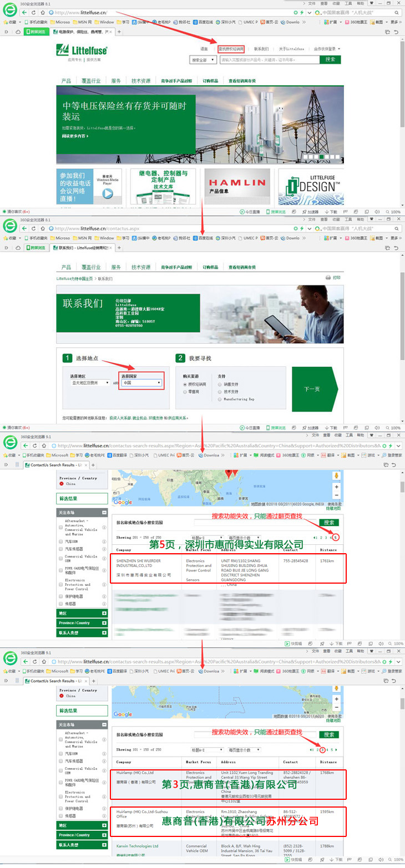Expand the 联系人类型 filter in the 101-150 window

[x=104, y=845]
